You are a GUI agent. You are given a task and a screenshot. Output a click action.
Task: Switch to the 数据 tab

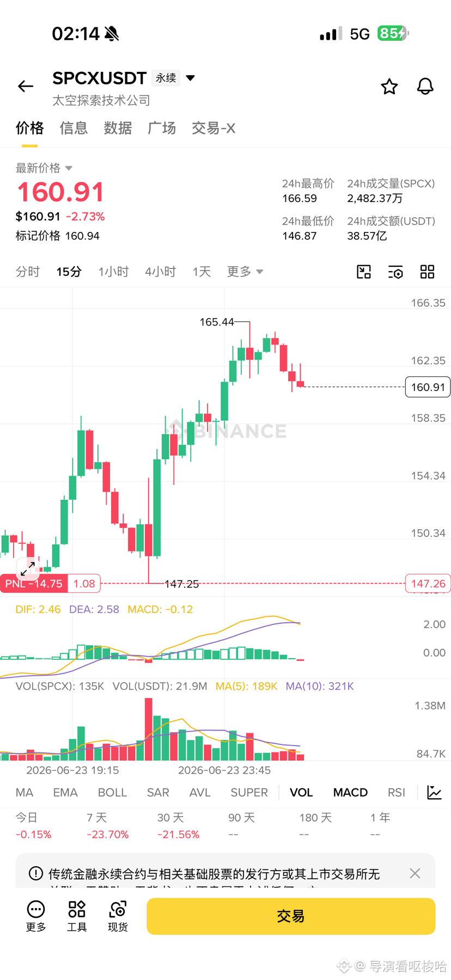pos(118,128)
